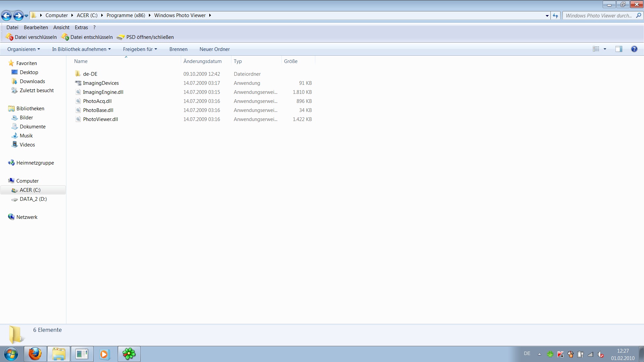Launch Windows Media Player from taskbar
Viewport: 644px width, 362px height.
pos(104,354)
